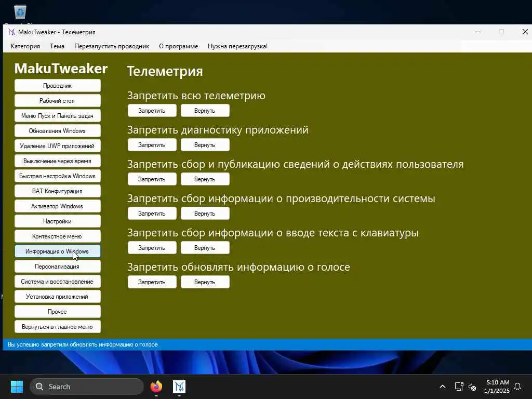The height and width of the screenshot is (399, 532).
Task: Go to Обновления Windows section
Action: [57, 130]
